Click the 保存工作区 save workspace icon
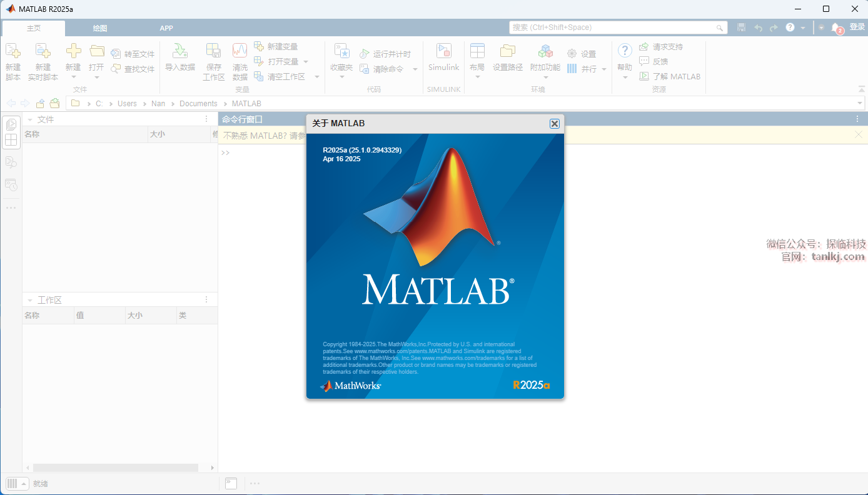Image resolution: width=868 pixels, height=495 pixels. coord(213,51)
